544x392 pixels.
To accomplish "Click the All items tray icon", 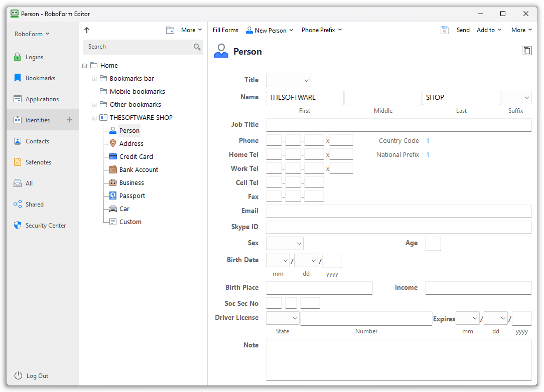I will click(18, 183).
